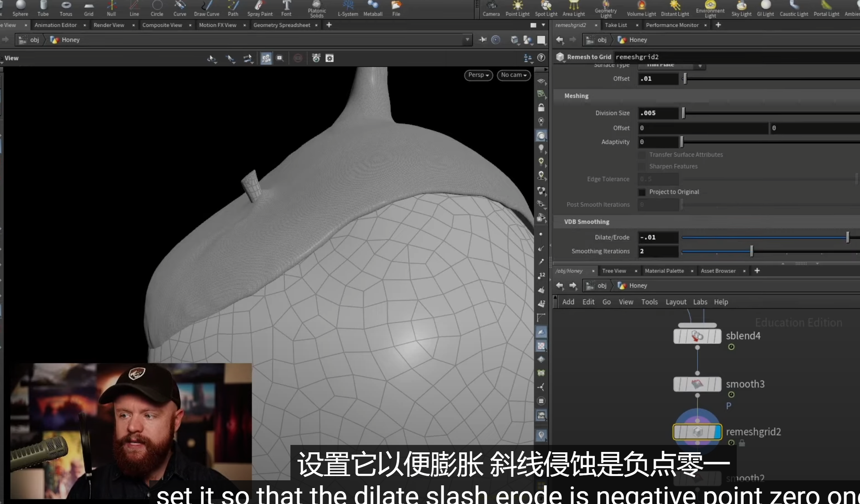Adjust the Smoothing Iterations slider handle
The height and width of the screenshot is (504, 860).
[752, 251]
